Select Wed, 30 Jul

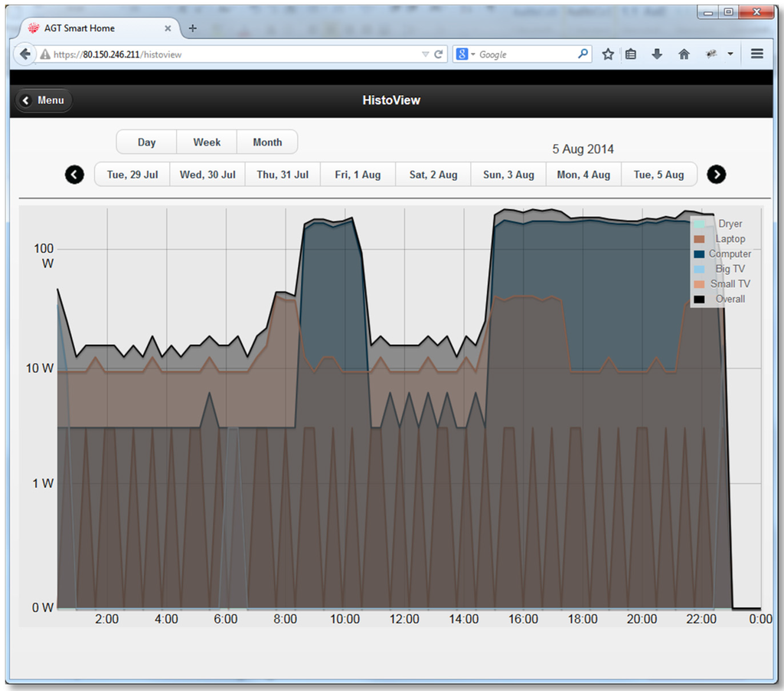(207, 175)
